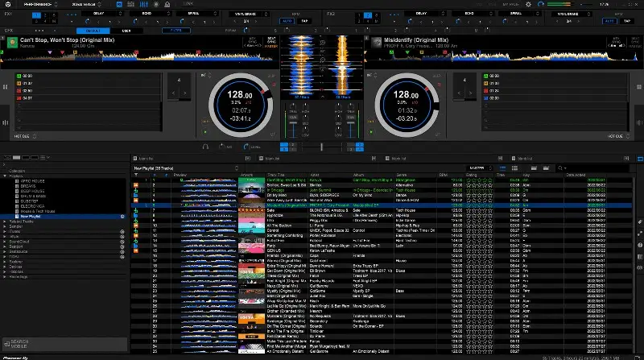The image size is (644, 360).
Task: Select the VINYL BRAKE effect in FX1
Action: [240, 14]
